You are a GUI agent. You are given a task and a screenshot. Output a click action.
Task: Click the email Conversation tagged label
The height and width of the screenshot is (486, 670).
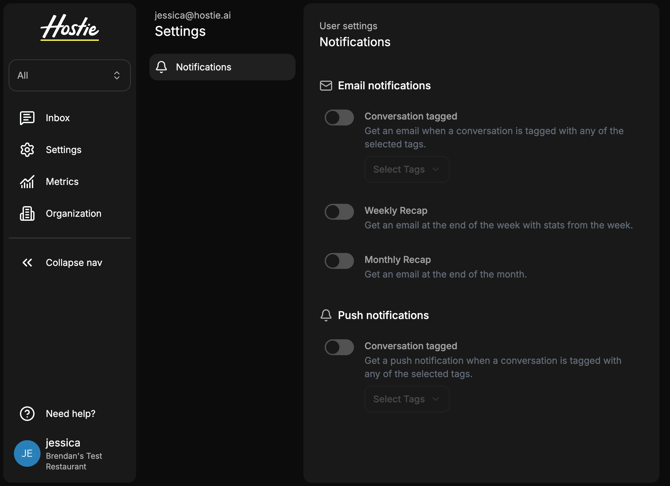[x=411, y=116]
